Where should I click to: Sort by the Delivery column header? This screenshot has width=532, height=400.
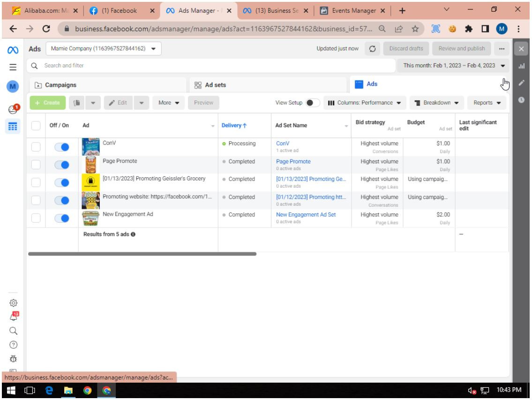tap(234, 125)
